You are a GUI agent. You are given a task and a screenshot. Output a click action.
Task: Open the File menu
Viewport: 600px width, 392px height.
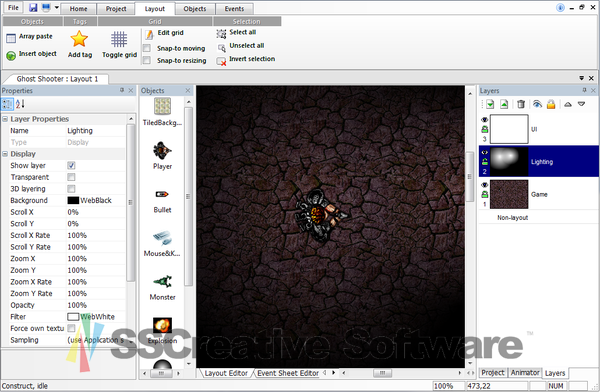point(13,8)
